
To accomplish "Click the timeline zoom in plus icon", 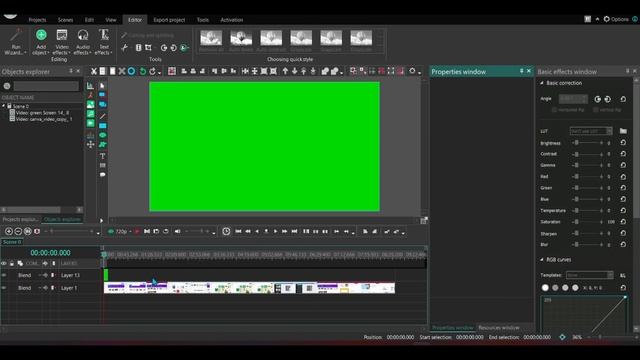I will click(9, 231).
